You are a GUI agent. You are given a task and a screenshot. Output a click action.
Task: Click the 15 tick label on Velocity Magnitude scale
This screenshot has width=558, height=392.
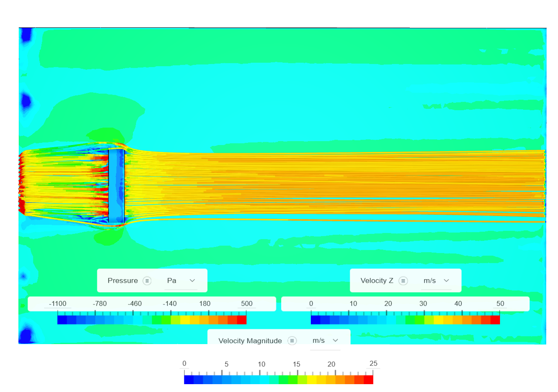point(296,364)
